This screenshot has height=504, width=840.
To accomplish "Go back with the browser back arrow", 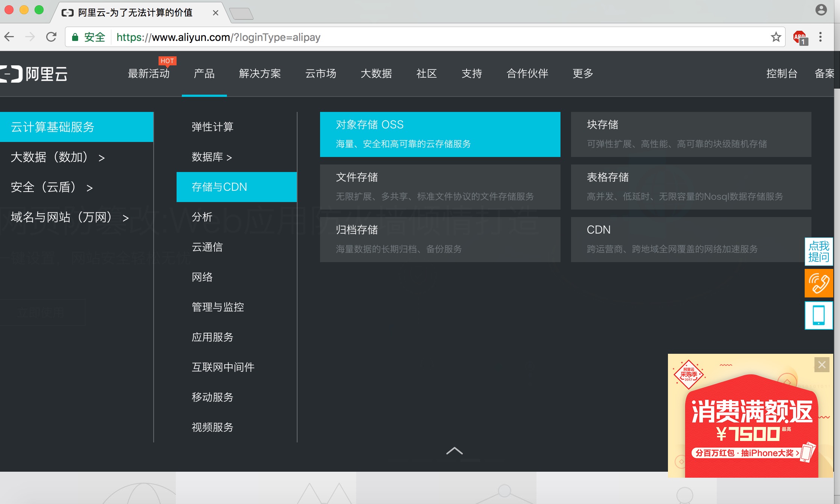I will coord(9,37).
